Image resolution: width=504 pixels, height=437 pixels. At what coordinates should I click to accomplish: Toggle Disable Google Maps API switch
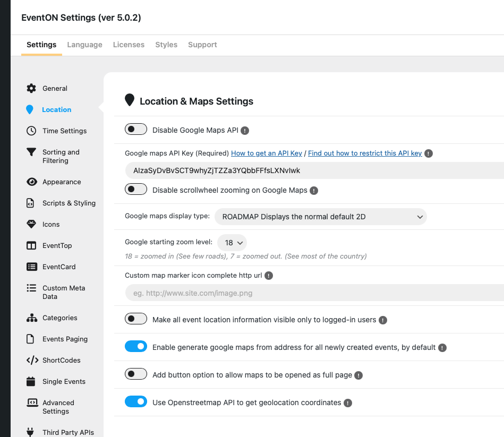coord(136,130)
